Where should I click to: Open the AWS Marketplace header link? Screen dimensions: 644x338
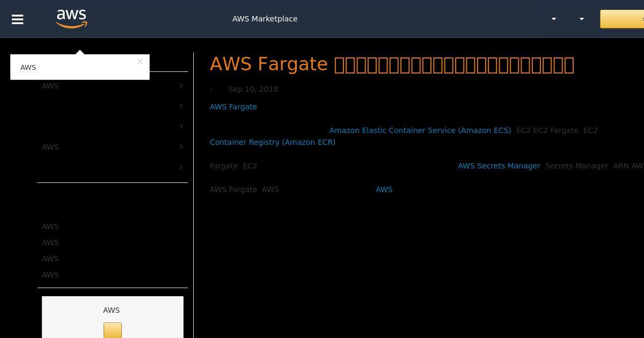coord(265,19)
